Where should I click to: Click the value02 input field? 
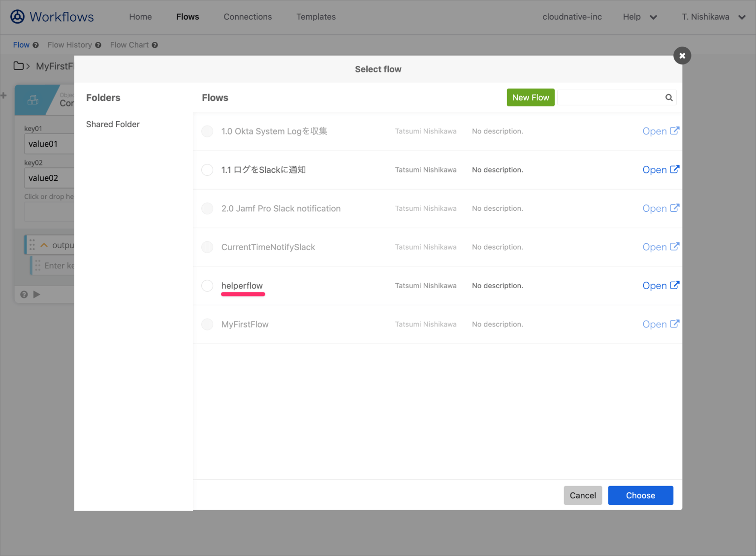pos(52,178)
